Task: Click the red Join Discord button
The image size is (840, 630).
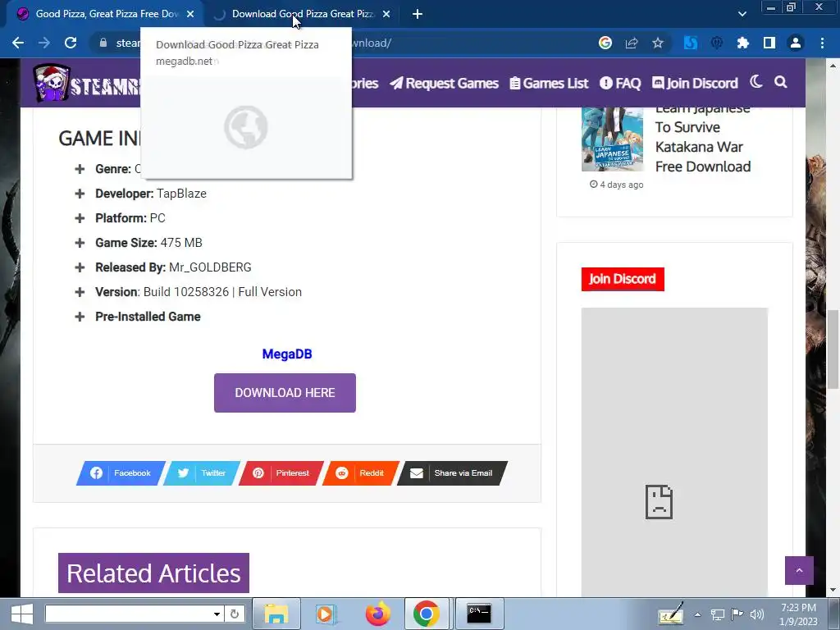Action: pyautogui.click(x=623, y=279)
